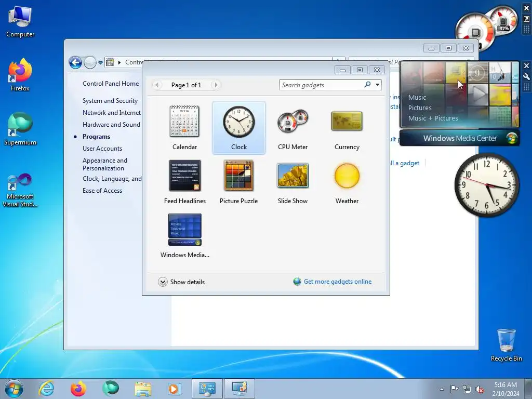Choose the CPU Meter gadget
Image resolution: width=532 pixels, height=399 pixels.
(293, 128)
